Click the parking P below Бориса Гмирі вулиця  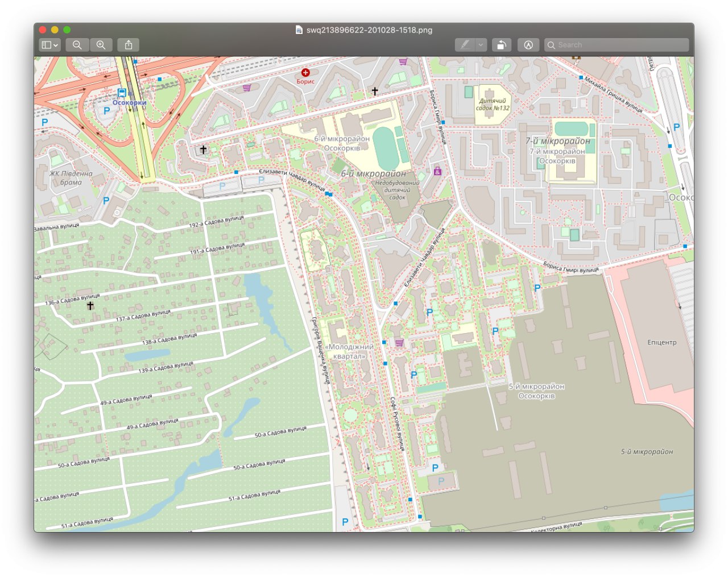pyautogui.click(x=537, y=288)
